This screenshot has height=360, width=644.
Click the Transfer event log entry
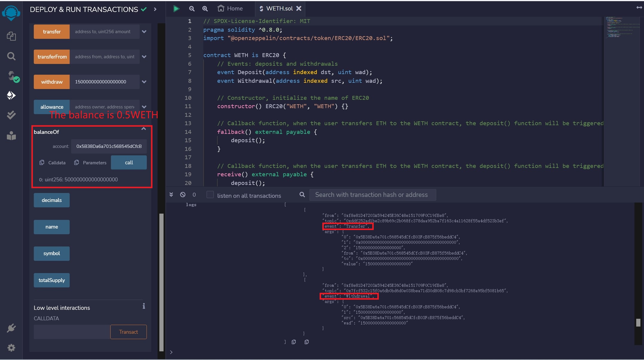348,226
